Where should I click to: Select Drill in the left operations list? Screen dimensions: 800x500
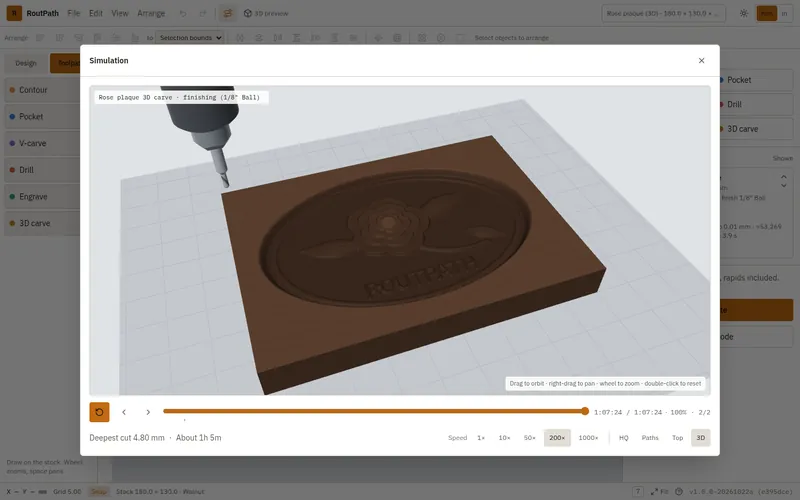click(43, 170)
